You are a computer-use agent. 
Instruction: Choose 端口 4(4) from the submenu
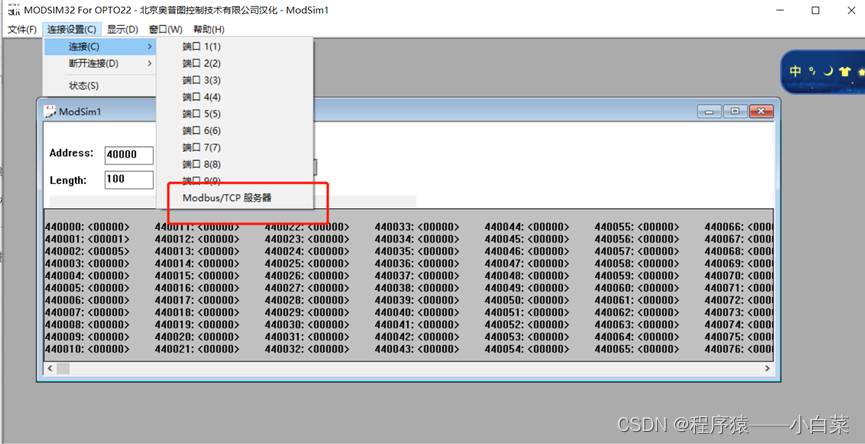pyautogui.click(x=235, y=97)
